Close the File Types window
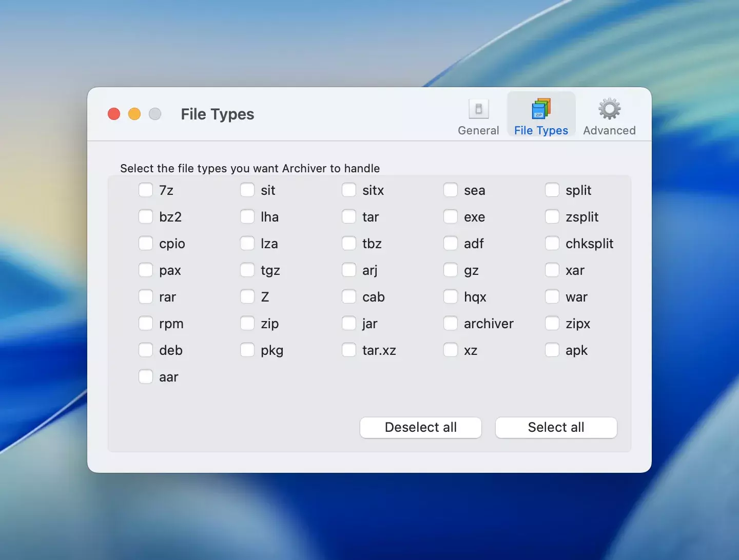The height and width of the screenshot is (560, 739). tap(114, 114)
